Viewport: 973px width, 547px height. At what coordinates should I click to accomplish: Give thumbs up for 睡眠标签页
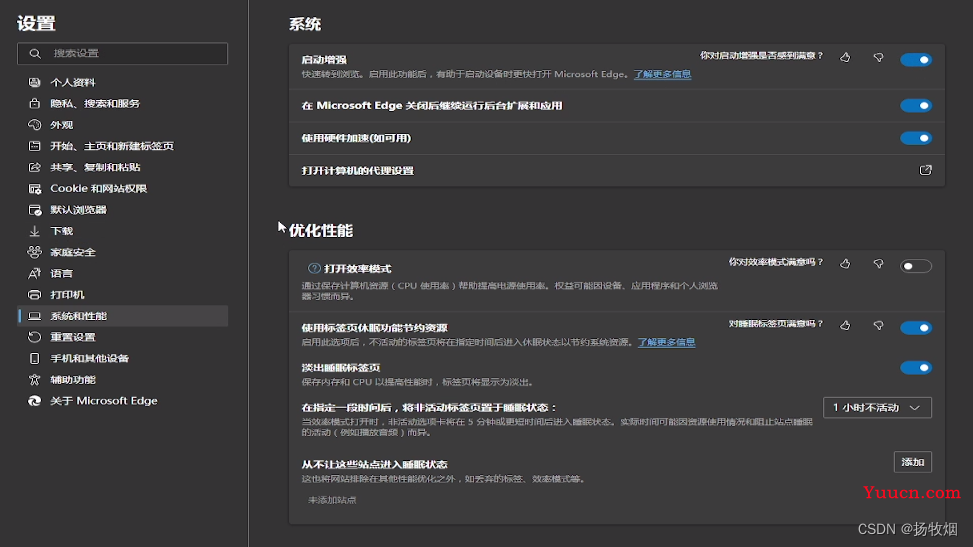click(x=845, y=325)
